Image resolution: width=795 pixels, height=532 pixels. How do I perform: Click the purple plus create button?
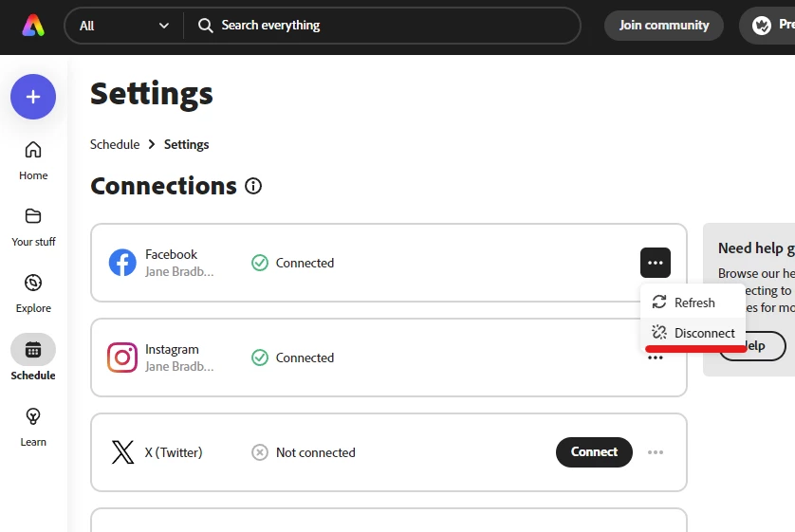(33, 97)
